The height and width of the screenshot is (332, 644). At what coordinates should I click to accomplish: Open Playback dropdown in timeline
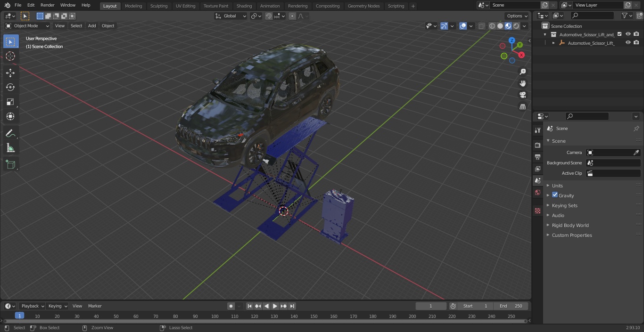pos(33,306)
